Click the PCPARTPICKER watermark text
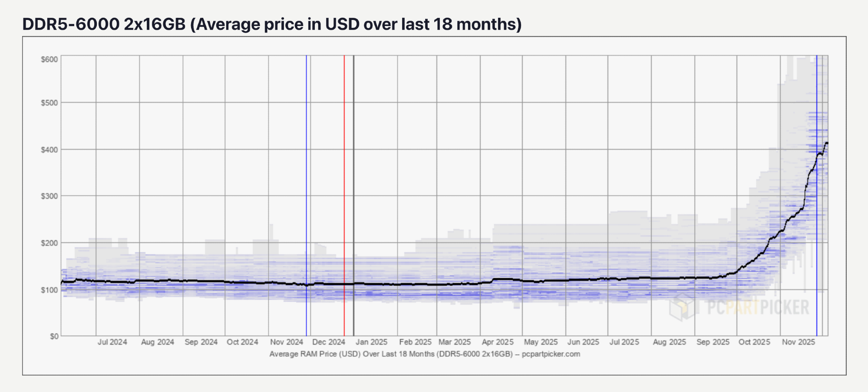 pos(758,307)
